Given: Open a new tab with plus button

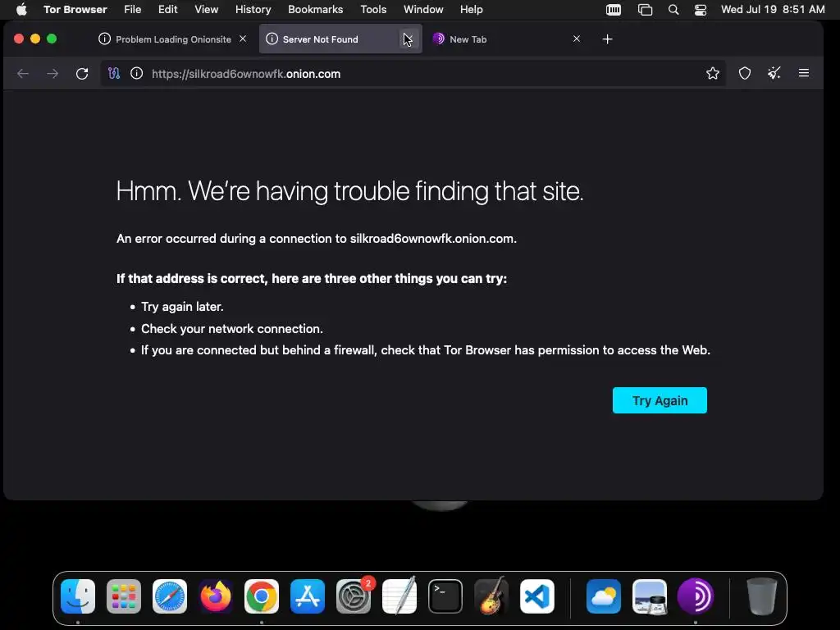Looking at the screenshot, I should 607,39.
